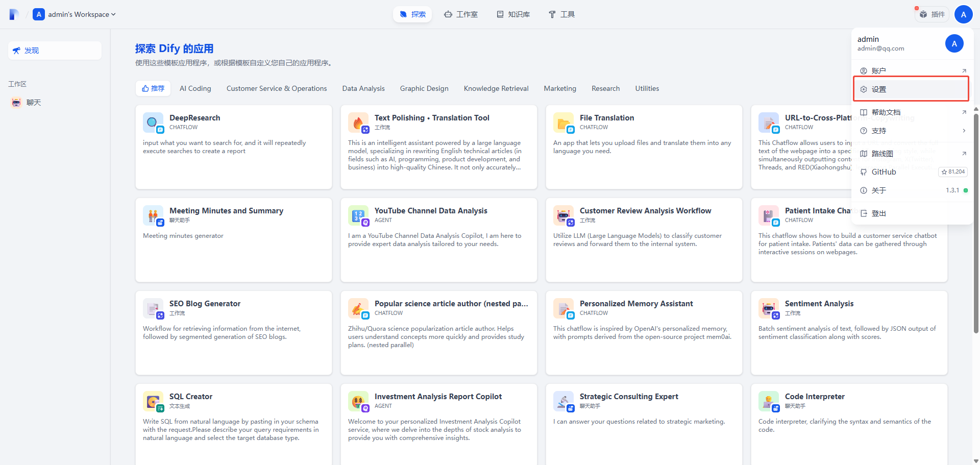Image resolution: width=980 pixels, height=465 pixels.
Task: Click the Code Interpreter app icon
Action: 769,401
